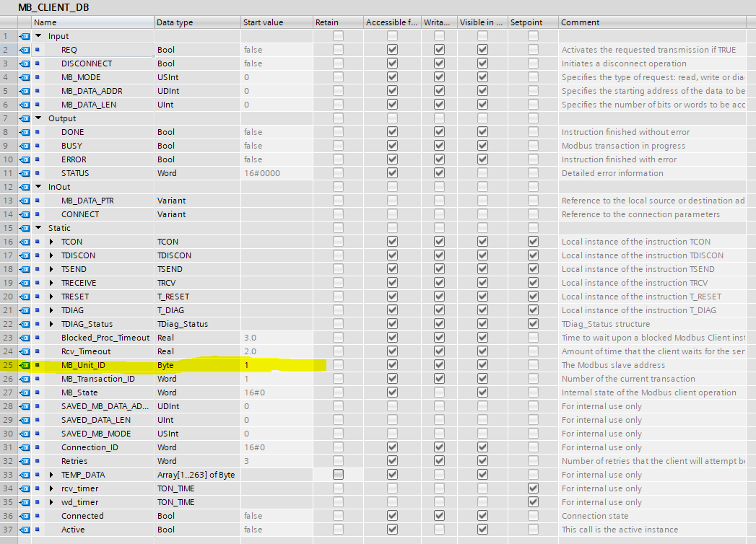Click the blue square marker beside BUSY

[x=37, y=146]
